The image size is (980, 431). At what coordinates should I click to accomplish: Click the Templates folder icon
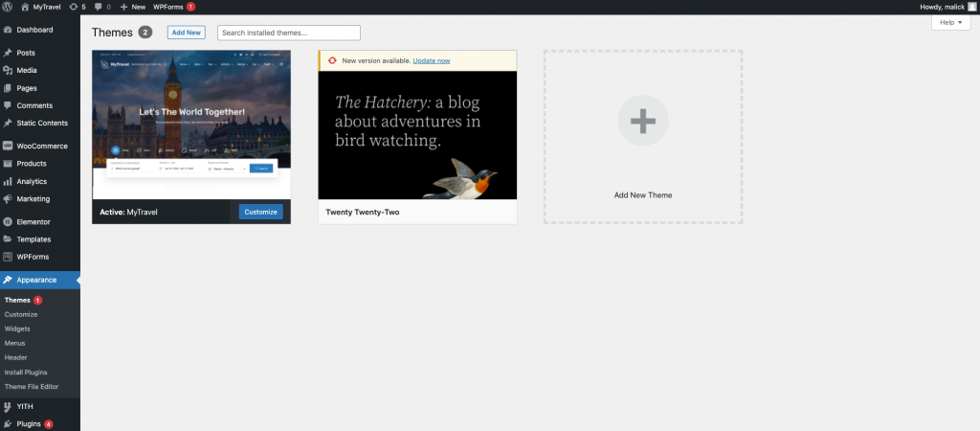[8, 238]
